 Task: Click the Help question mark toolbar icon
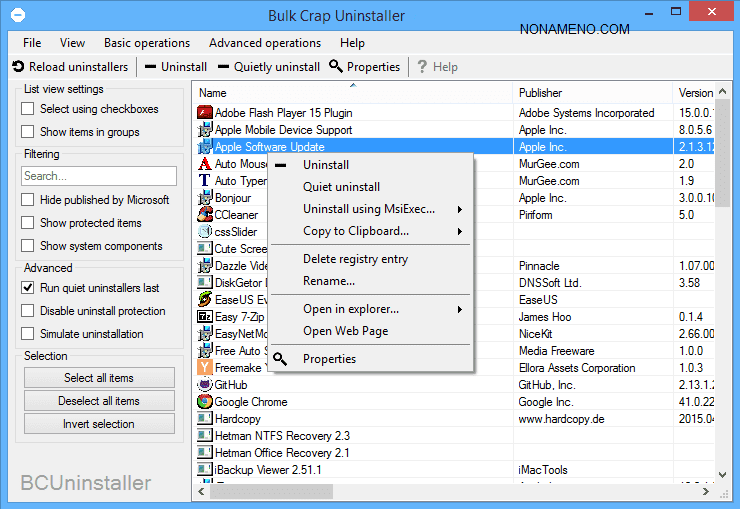point(422,67)
